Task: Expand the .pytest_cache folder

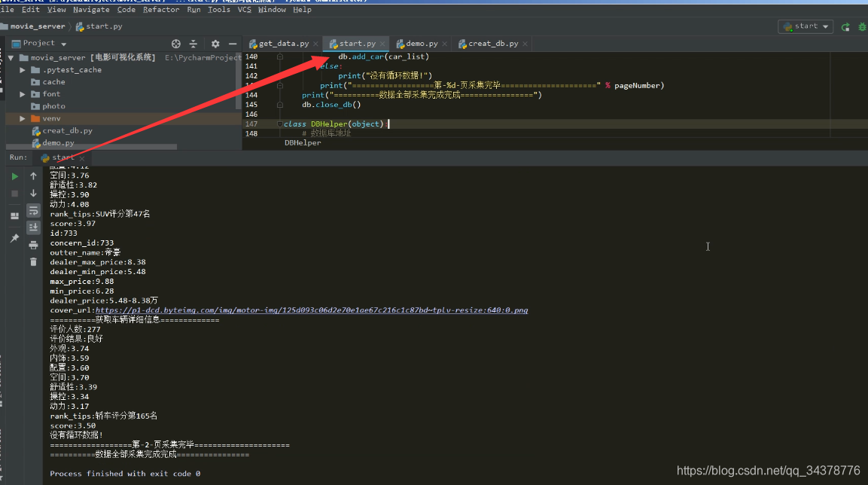Action: [22, 70]
